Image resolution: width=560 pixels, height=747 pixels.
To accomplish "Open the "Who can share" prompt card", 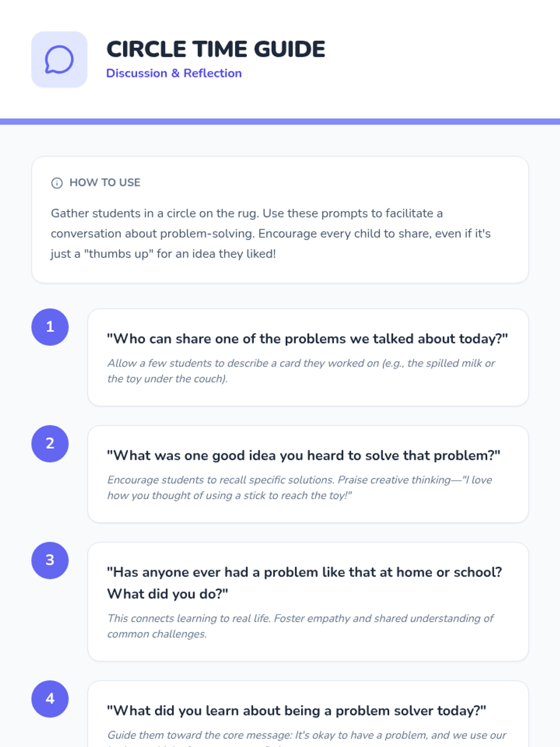I will [x=308, y=357].
